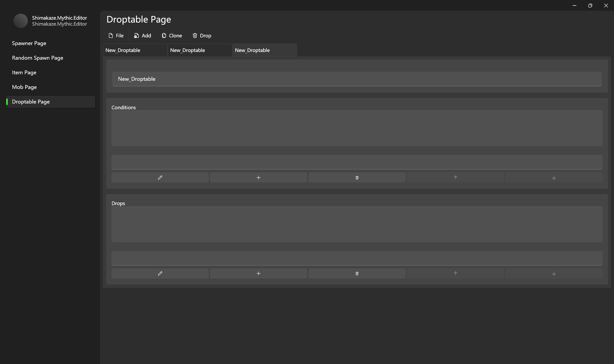
Task: Move drop up with the up-arrow icon
Action: [x=455, y=273]
